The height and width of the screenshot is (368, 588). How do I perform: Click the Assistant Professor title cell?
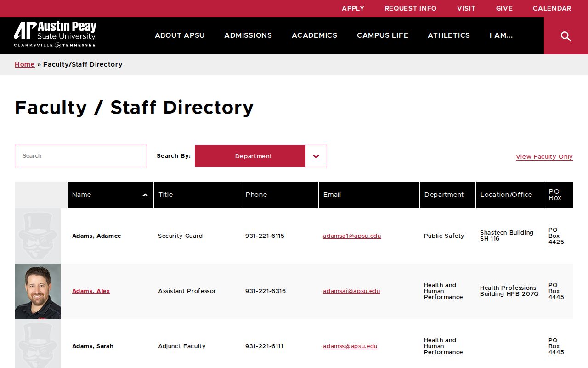(187, 291)
